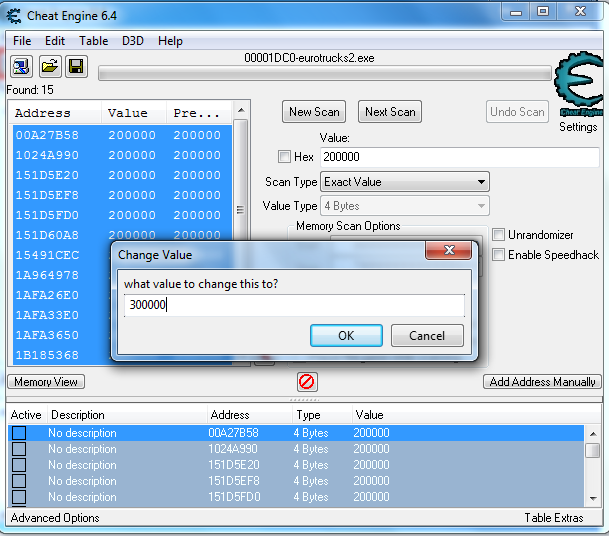Click the open folder load icon

49,67
